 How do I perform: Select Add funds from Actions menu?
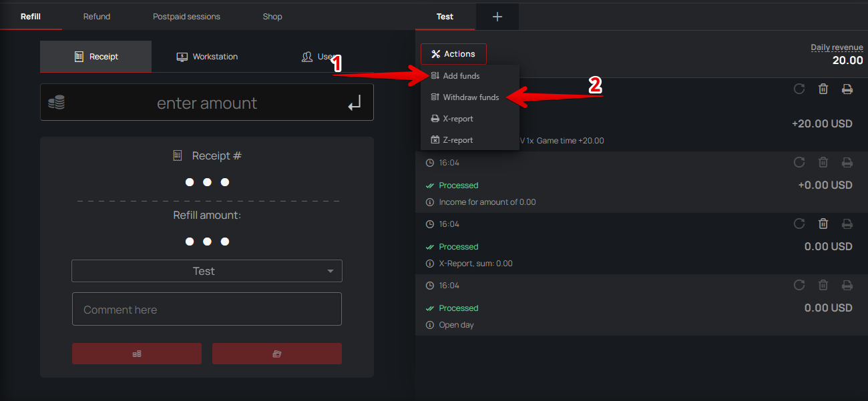[461, 76]
